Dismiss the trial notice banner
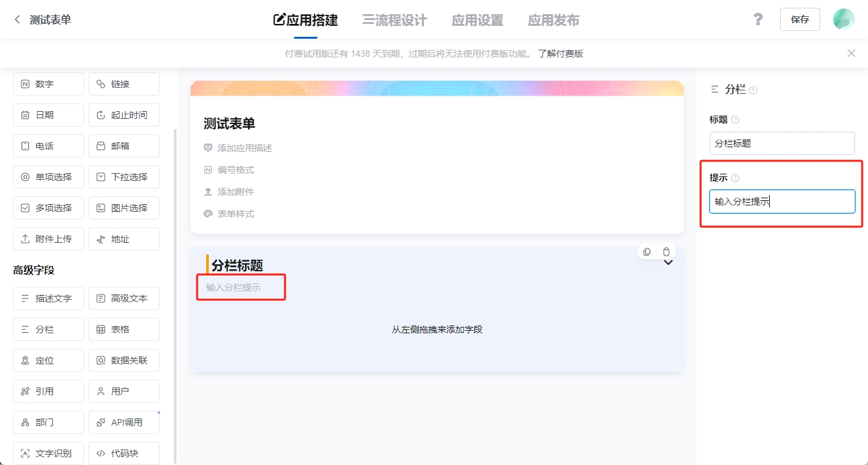 (x=851, y=54)
